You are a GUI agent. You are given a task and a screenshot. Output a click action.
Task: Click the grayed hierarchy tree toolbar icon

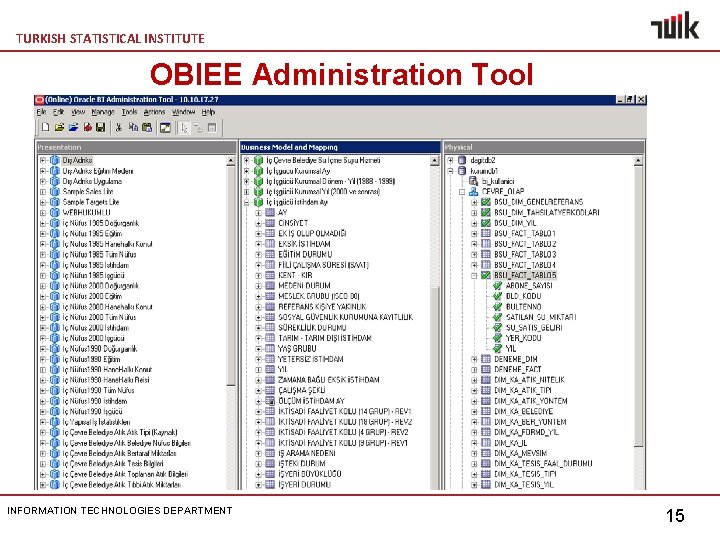coord(198,128)
